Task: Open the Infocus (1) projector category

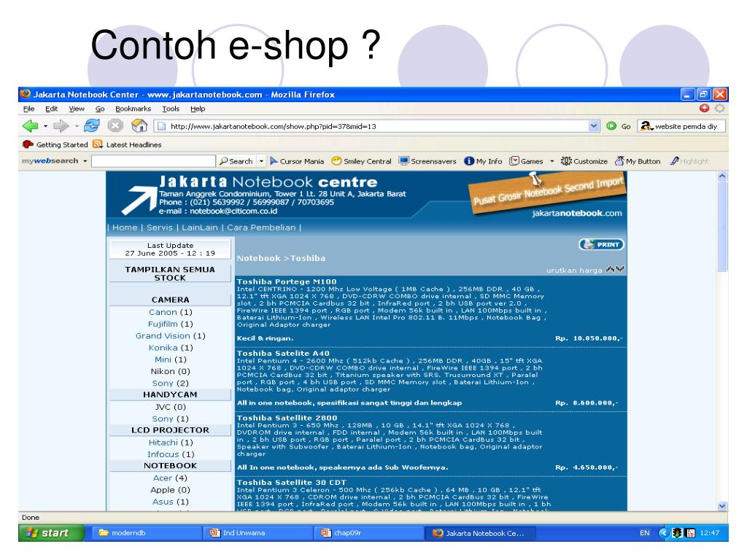Action: pyautogui.click(x=171, y=454)
